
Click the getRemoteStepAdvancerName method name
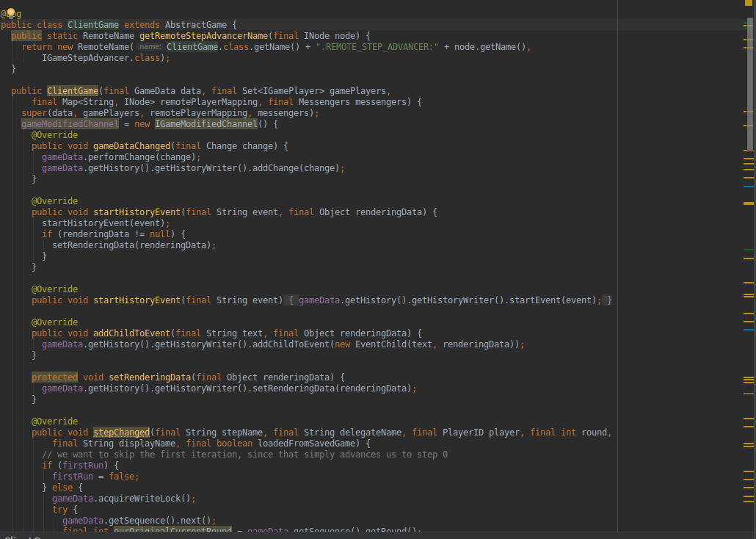203,36
